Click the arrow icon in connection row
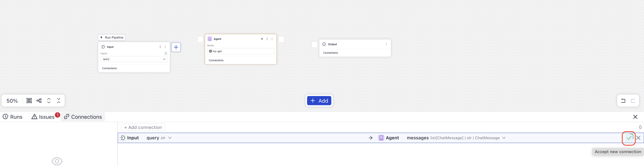The height and width of the screenshot is (166, 644). (x=370, y=138)
